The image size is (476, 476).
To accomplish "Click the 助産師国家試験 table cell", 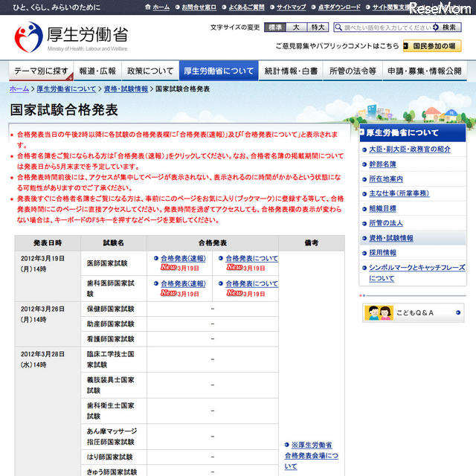I will [x=114, y=324].
